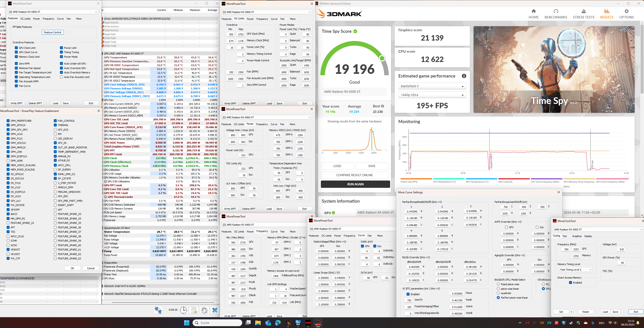Enable GFX_DCS in PowerPlay features

pos(55,129)
